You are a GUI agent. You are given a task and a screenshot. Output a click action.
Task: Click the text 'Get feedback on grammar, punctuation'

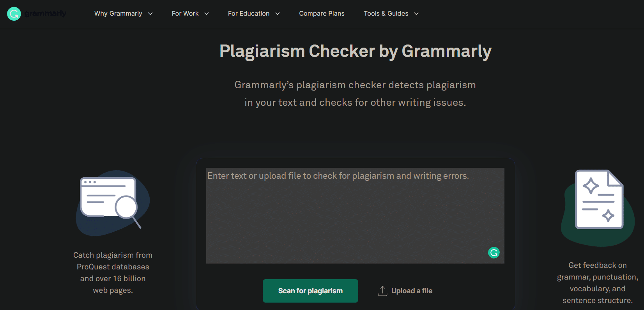click(598, 271)
